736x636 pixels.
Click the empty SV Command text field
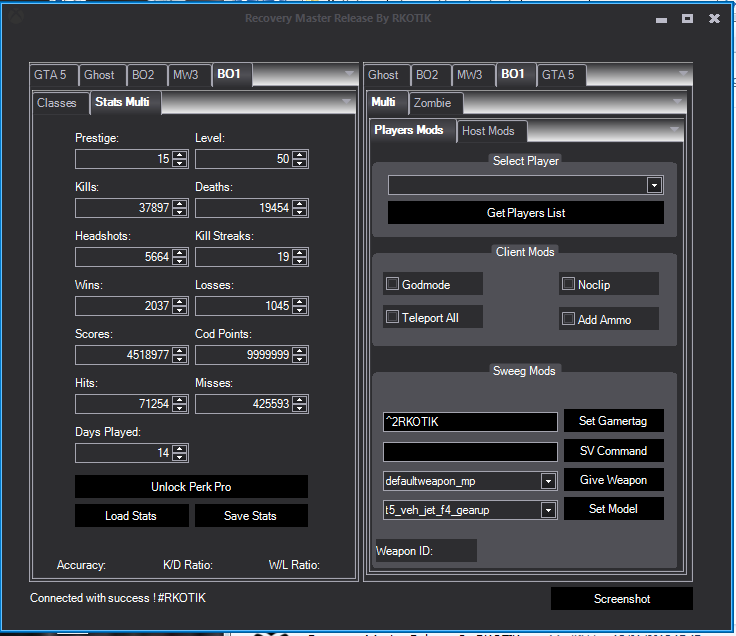[470, 452]
